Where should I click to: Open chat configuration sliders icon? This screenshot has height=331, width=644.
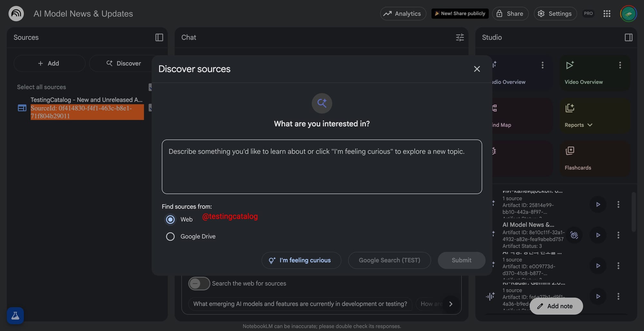click(x=460, y=37)
